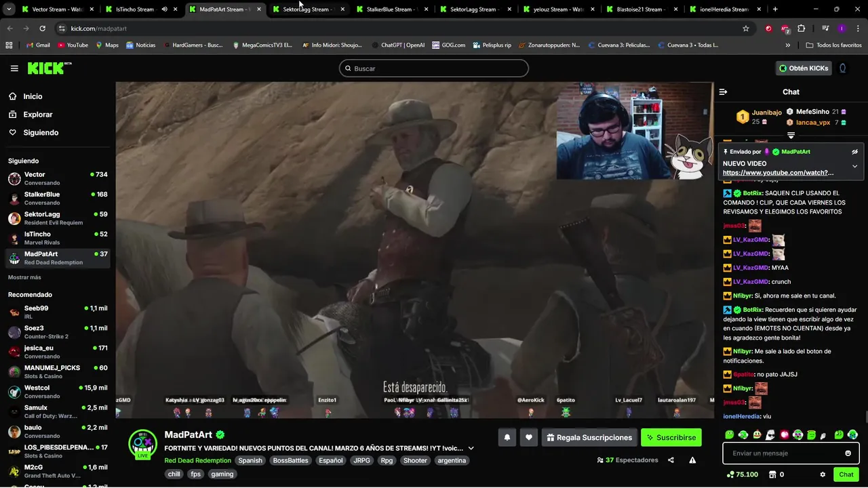Open IsTincho channel in Siguiendo list
The width and height of the screenshot is (868, 488).
(x=58, y=238)
